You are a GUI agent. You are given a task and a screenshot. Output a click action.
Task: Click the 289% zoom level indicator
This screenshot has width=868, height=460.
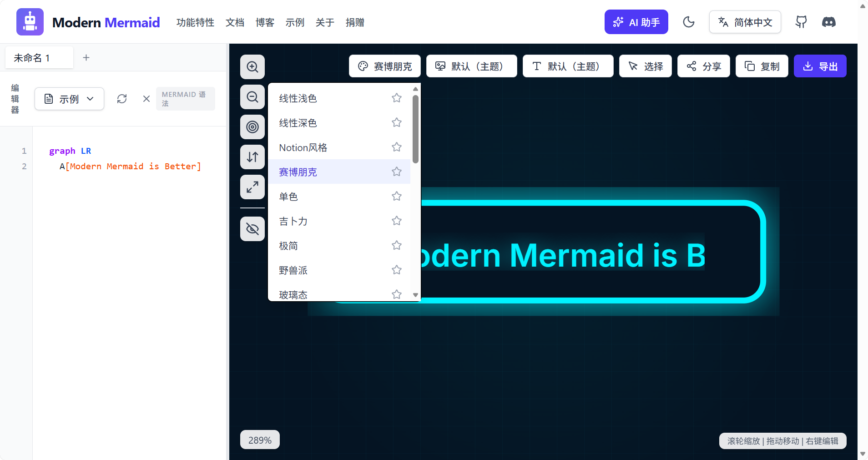click(x=260, y=440)
